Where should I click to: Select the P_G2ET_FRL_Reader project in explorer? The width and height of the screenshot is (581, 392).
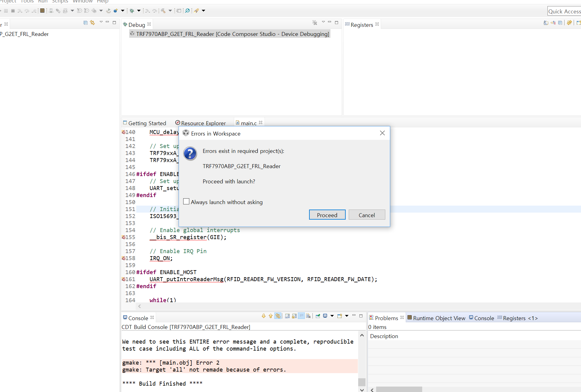pyautogui.click(x=24, y=34)
